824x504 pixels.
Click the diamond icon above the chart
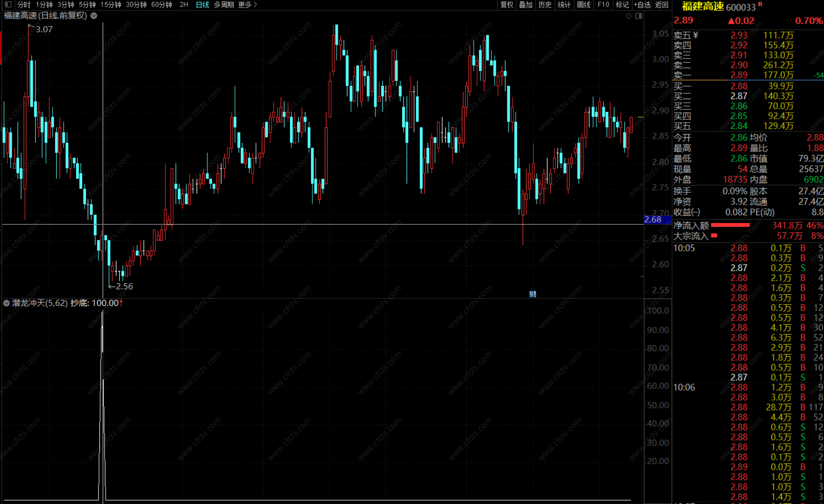pos(628,16)
